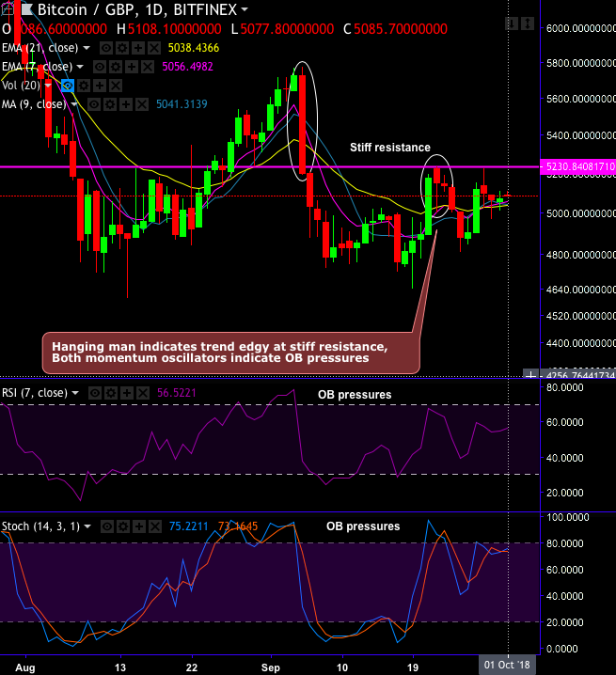The width and height of the screenshot is (616, 675).
Task: Remove EMA (21, close) with its X icon
Action: pos(154,48)
